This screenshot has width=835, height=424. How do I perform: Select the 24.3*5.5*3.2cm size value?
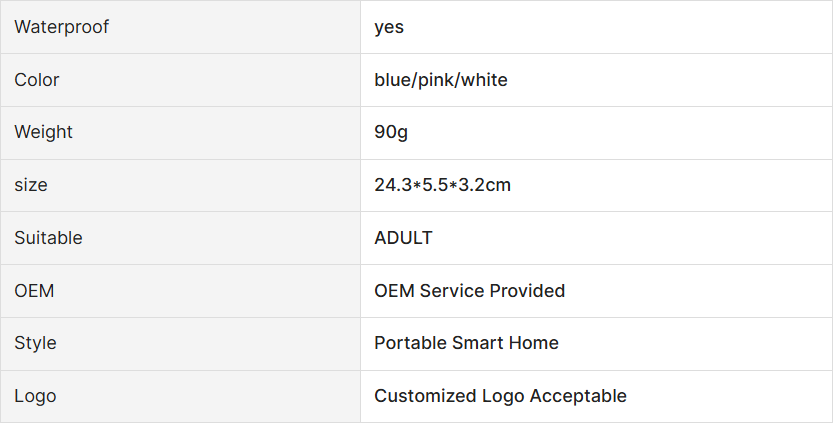[442, 185]
